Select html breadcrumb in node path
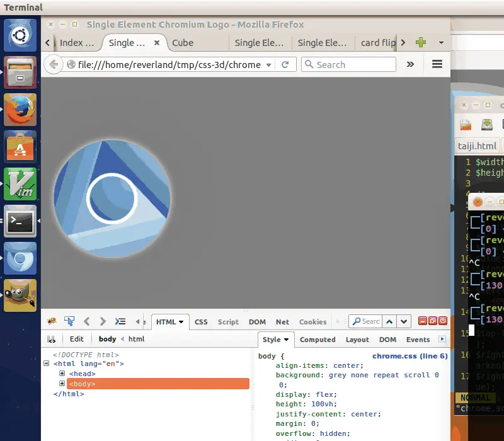The height and width of the screenshot is (441, 504). [136, 339]
